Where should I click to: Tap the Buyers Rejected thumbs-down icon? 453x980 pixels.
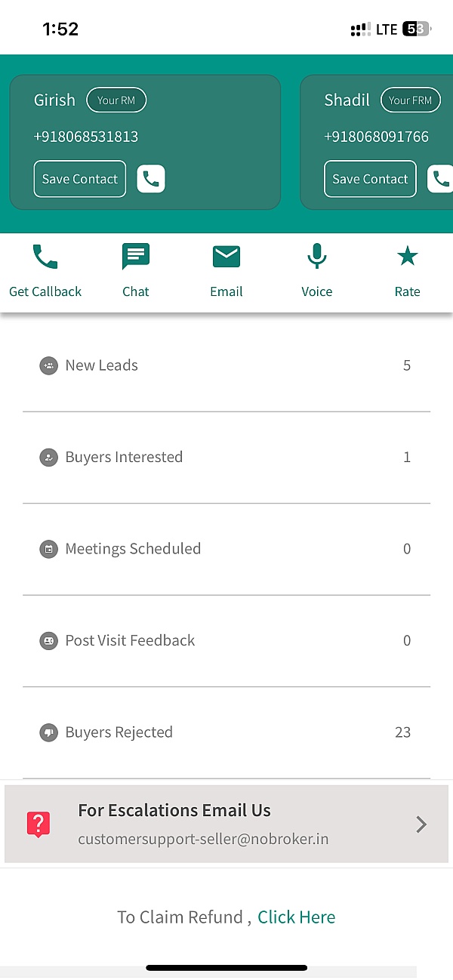[x=48, y=732]
